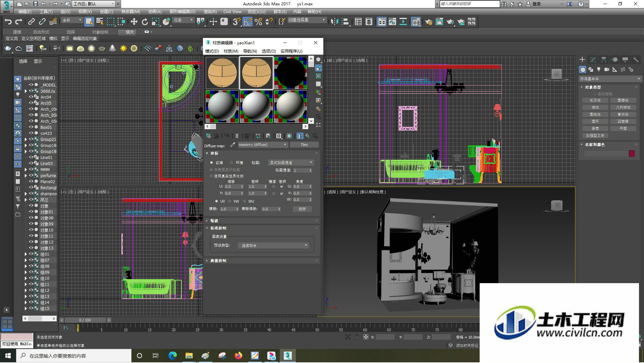
Task: Switch to the 自由形式 ribbon tab
Action: (41, 32)
